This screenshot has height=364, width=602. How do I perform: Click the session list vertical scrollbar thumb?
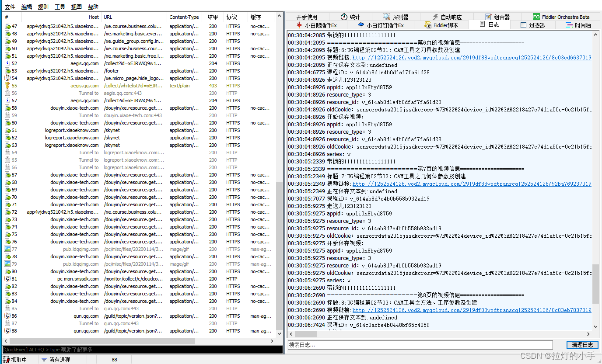pyautogui.click(x=280, y=256)
